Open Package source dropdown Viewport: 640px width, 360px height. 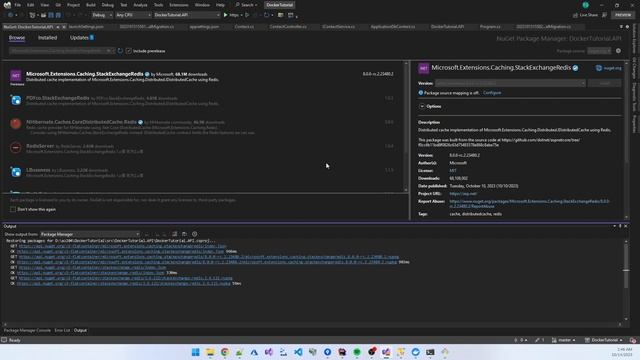click(x=599, y=51)
